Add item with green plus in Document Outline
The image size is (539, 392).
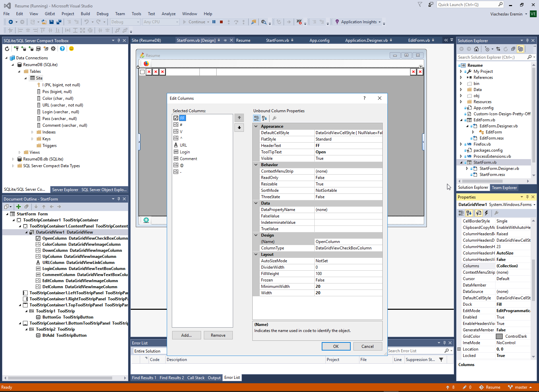pos(19,207)
